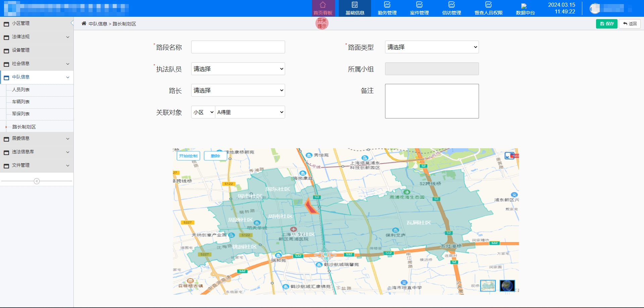Click the 社会信息 sidebar window icon
Screen dimensions: 644x308
(x=6, y=64)
